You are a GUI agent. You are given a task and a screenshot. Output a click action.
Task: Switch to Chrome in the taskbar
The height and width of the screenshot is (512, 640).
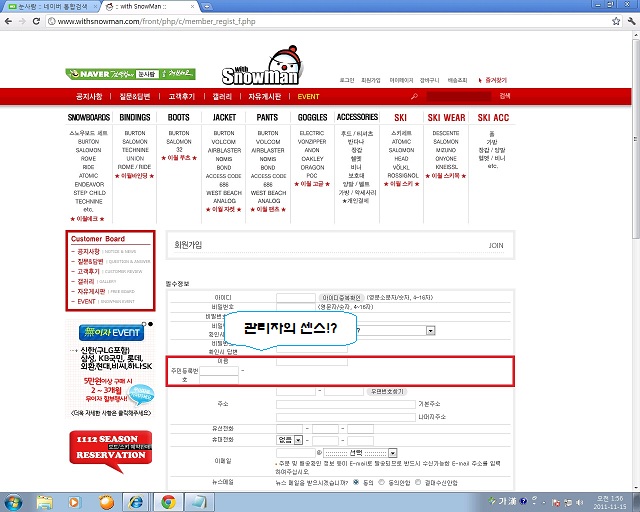pos(168,502)
